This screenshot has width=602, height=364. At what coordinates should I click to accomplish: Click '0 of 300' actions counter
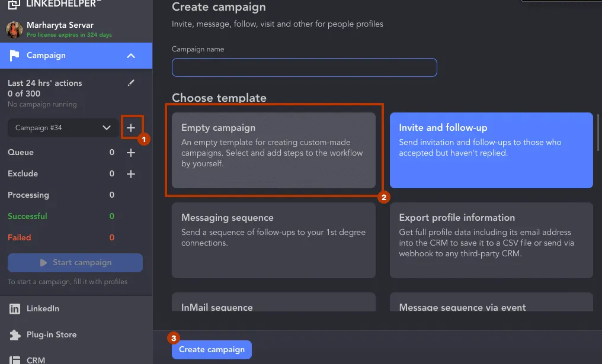click(24, 94)
